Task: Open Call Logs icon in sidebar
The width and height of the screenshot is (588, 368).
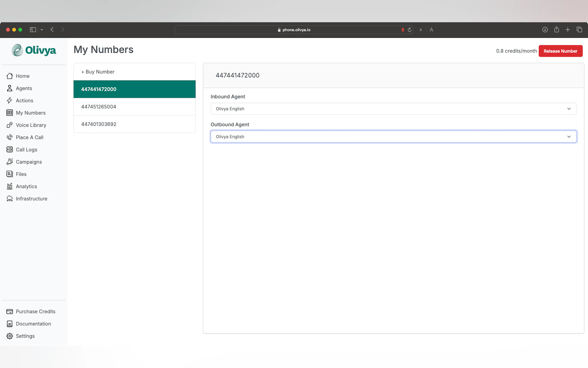Action: 9,149
